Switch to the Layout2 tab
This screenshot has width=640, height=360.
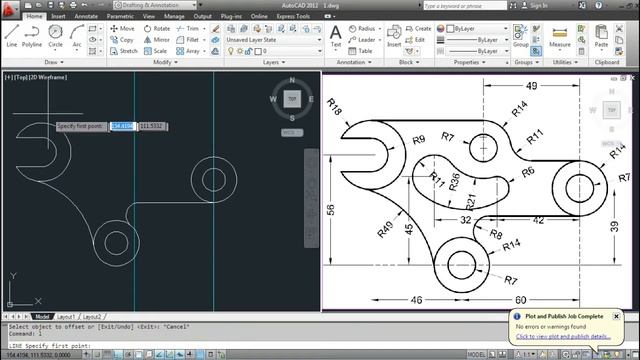tap(92, 317)
